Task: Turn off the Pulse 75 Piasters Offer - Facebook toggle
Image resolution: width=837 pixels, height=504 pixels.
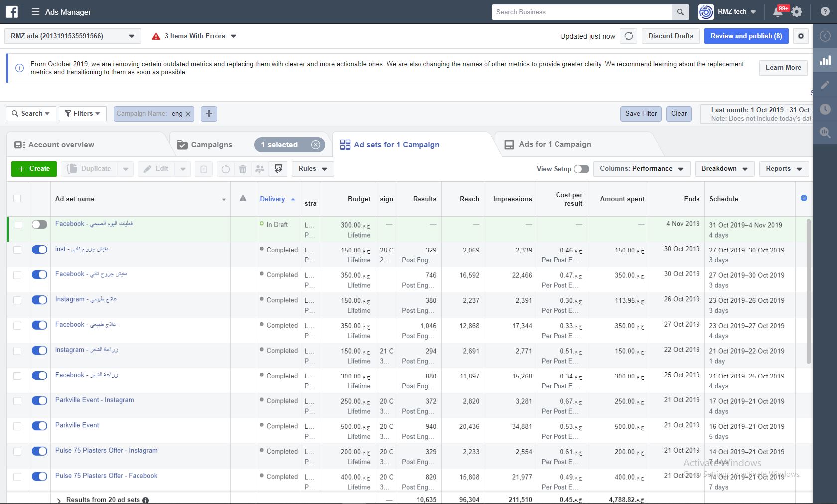Action: pos(39,477)
